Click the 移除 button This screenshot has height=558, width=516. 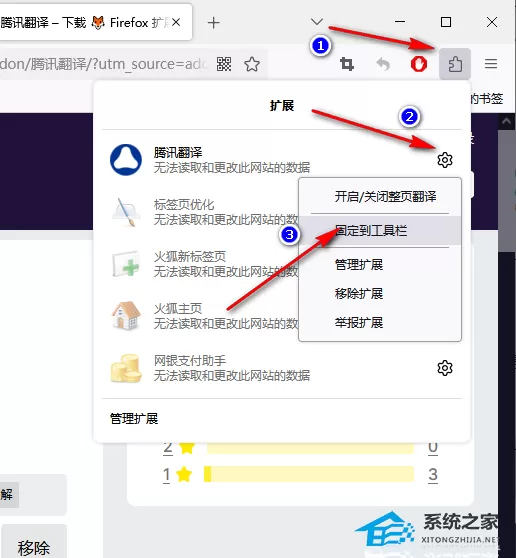(34, 542)
